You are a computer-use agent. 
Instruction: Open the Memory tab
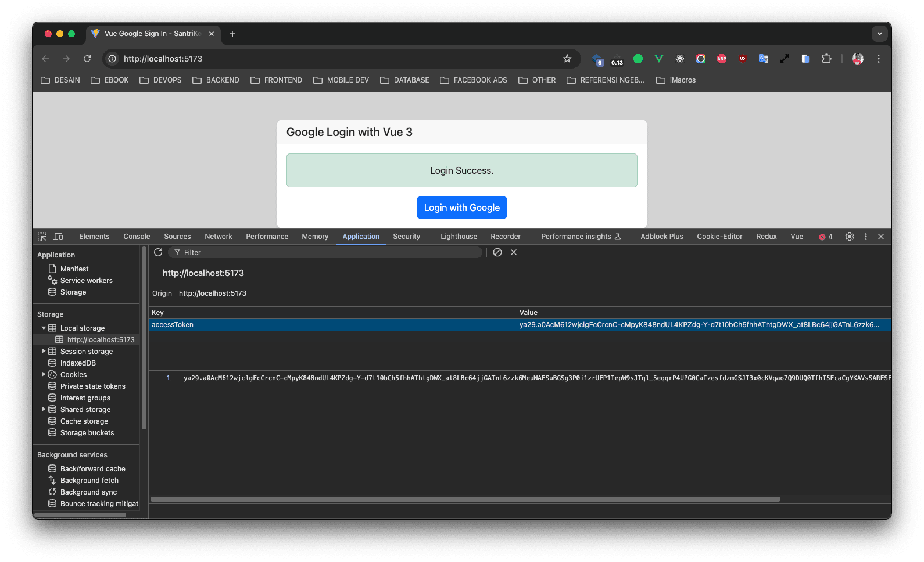tap(315, 237)
